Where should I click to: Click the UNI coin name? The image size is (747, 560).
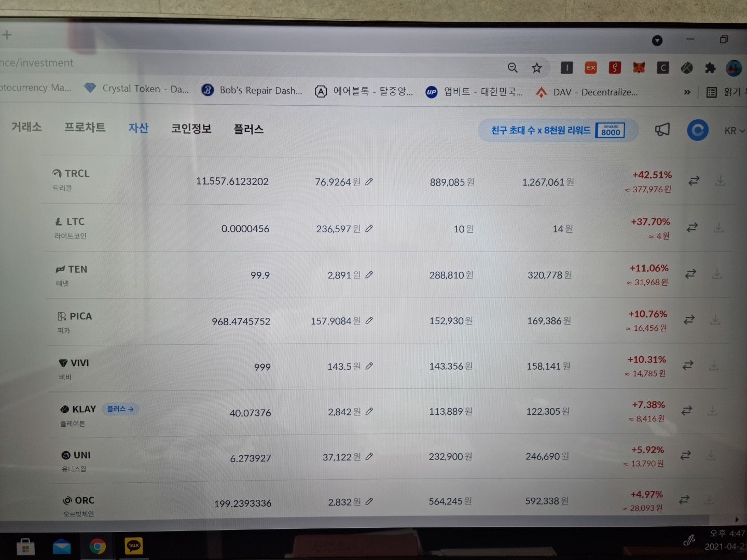click(82, 455)
